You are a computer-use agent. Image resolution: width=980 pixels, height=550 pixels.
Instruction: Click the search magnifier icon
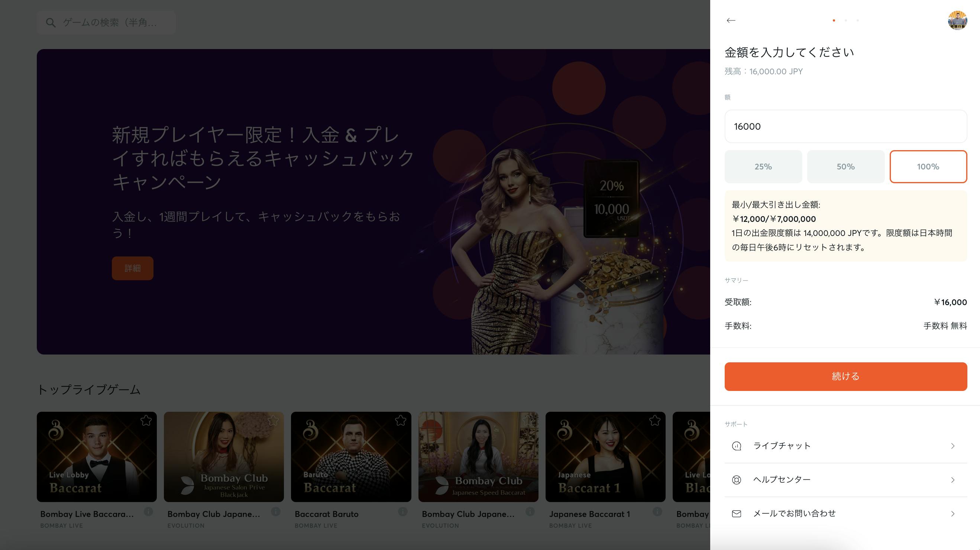[51, 23]
